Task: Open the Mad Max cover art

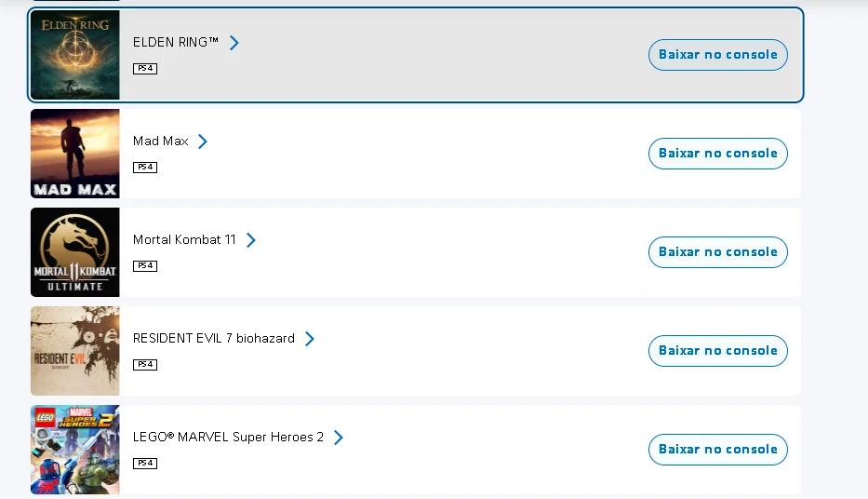Action: [x=75, y=154]
